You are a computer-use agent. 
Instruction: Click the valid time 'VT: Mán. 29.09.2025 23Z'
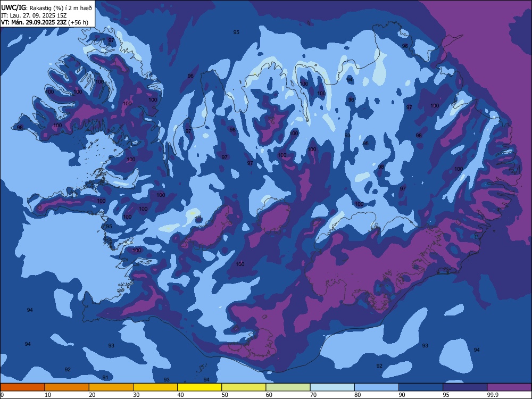34,22
